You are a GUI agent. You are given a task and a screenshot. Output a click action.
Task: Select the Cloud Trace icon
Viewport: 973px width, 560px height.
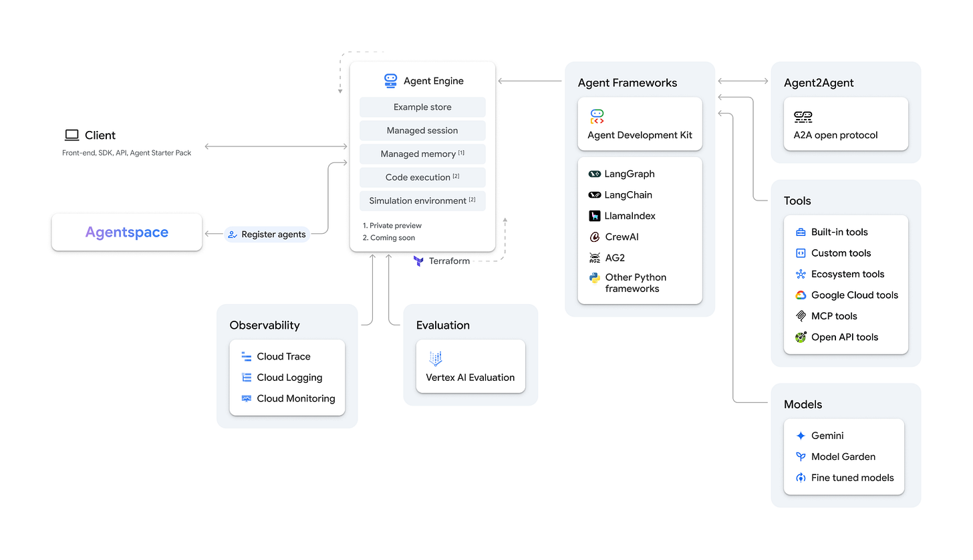coord(246,356)
